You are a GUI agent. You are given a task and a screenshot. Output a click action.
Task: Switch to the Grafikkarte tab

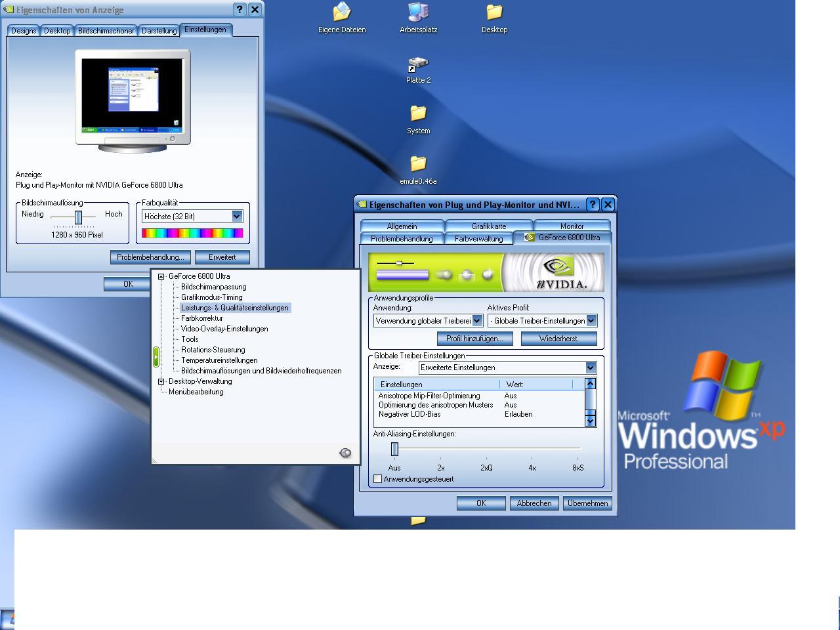click(489, 226)
